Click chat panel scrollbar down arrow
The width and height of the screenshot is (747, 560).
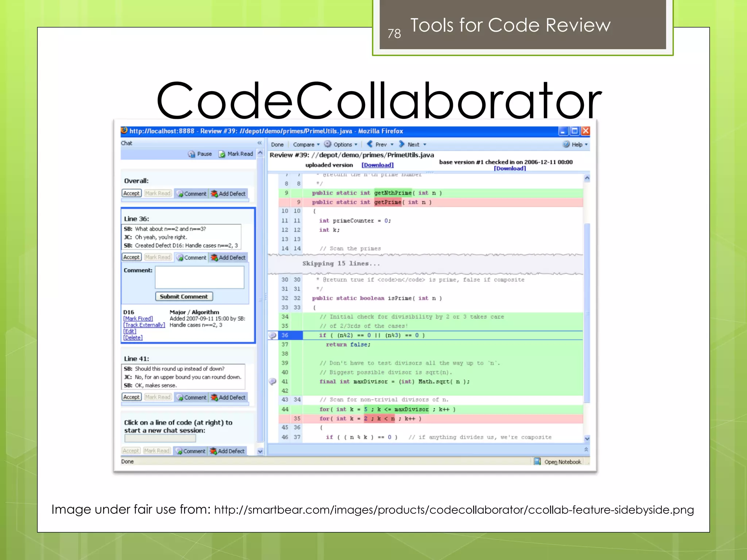pyautogui.click(x=260, y=451)
